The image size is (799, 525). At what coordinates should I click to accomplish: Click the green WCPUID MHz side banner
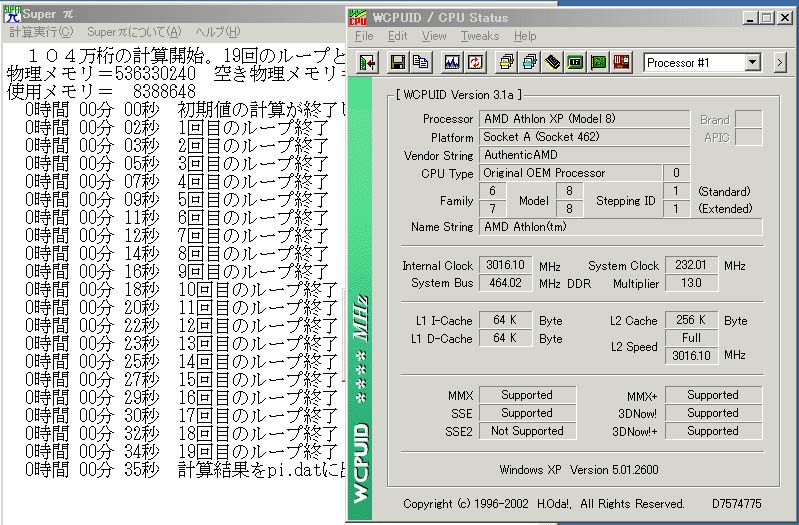[x=361, y=298]
